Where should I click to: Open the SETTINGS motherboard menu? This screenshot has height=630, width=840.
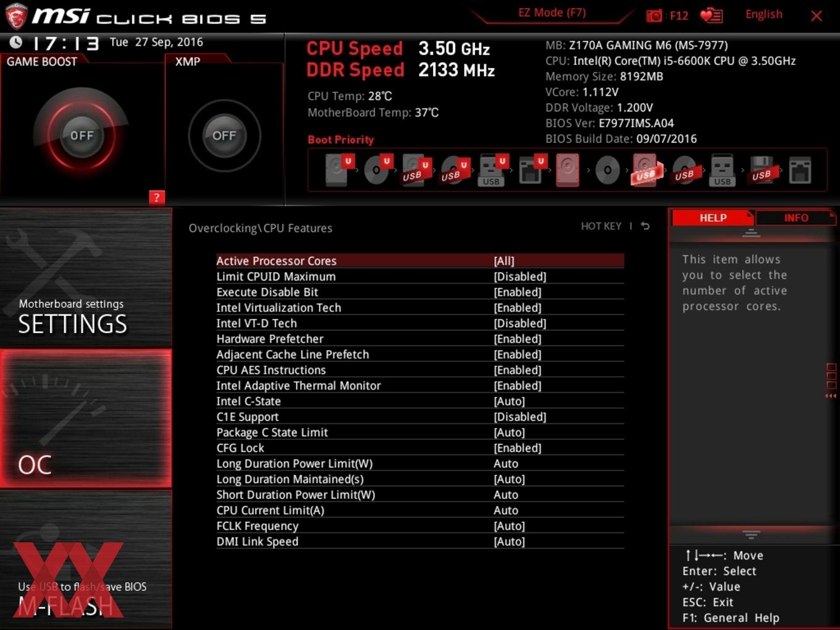[86, 279]
